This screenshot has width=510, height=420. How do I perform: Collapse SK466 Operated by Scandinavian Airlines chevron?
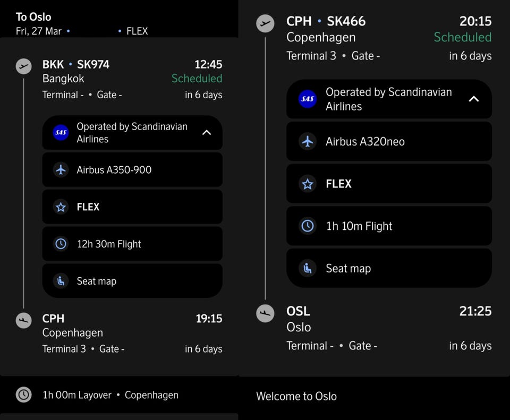473,99
